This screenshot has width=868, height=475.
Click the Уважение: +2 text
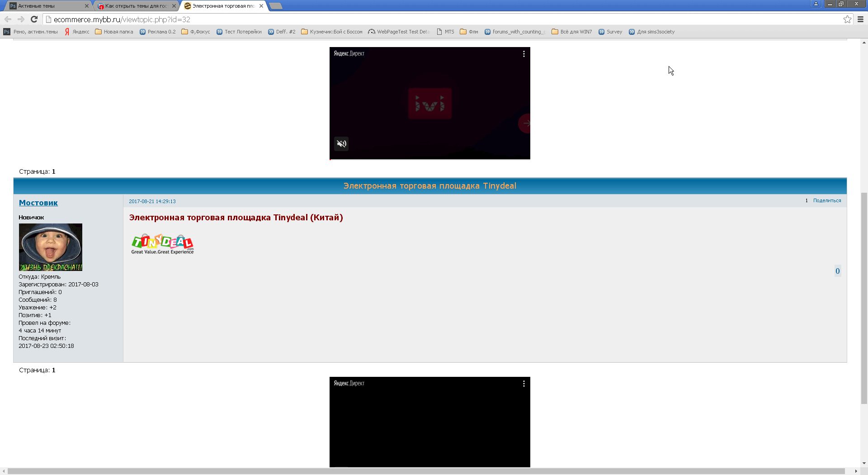38,308
